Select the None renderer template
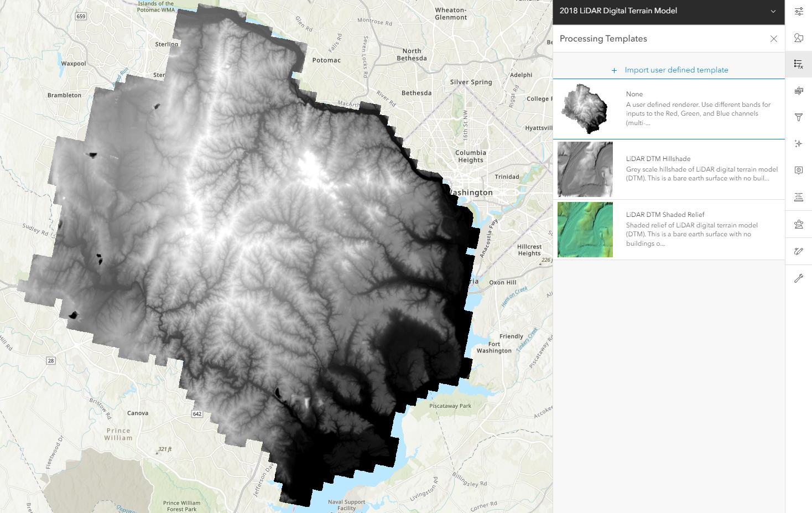 click(669, 108)
